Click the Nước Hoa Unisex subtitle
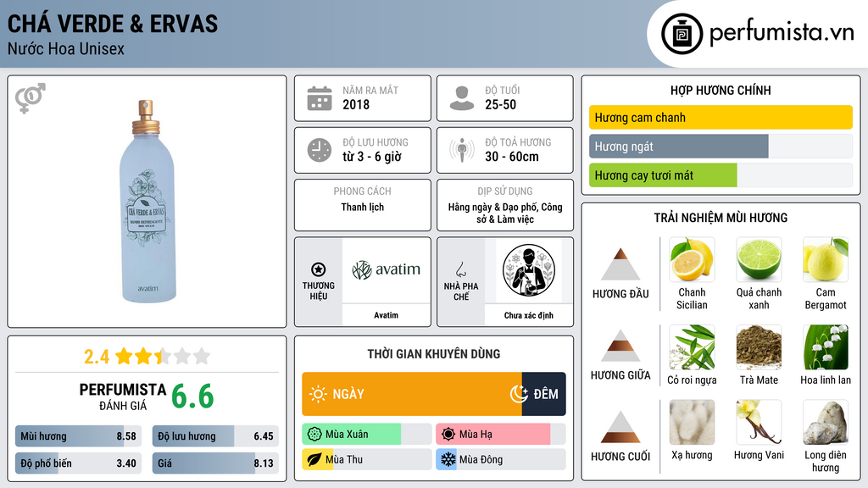868x488 pixels. [66, 48]
